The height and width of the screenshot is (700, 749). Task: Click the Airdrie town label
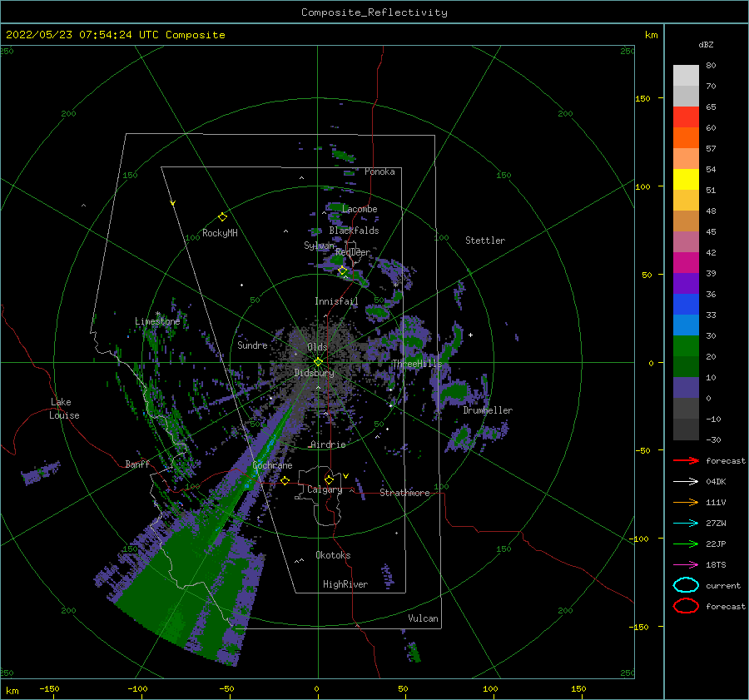pos(328,444)
